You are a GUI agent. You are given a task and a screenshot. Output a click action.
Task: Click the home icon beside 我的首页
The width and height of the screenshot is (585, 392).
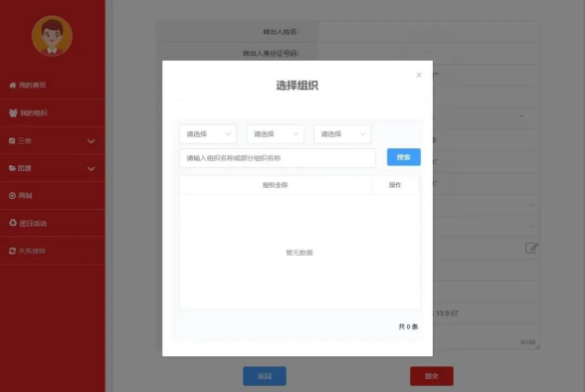click(12, 85)
